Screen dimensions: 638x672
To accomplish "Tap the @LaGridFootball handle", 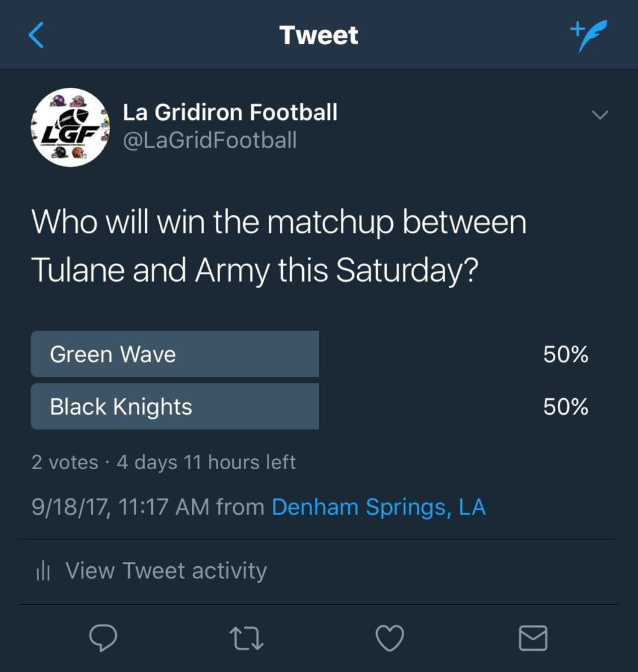I will click(210, 140).
